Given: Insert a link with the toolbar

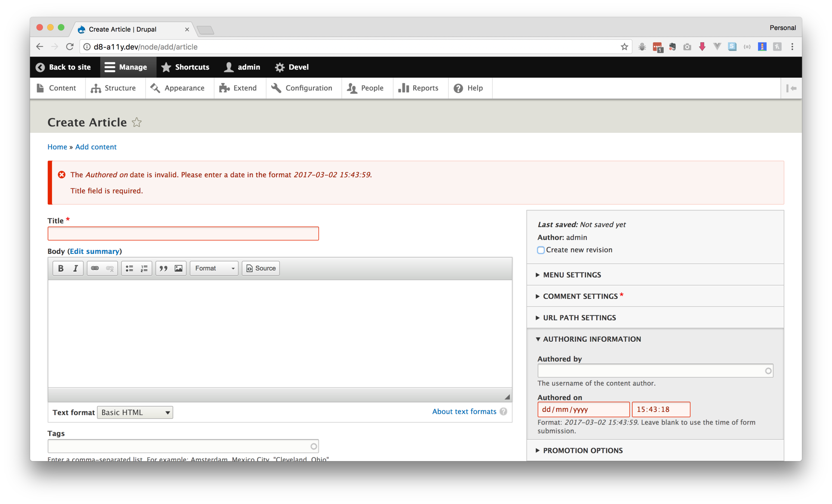Looking at the screenshot, I should point(95,268).
